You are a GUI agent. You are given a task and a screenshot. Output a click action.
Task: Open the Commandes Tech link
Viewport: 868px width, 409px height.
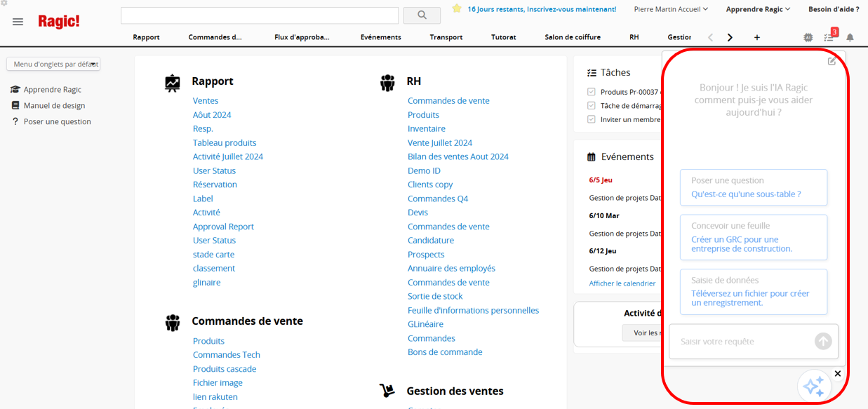(x=227, y=355)
